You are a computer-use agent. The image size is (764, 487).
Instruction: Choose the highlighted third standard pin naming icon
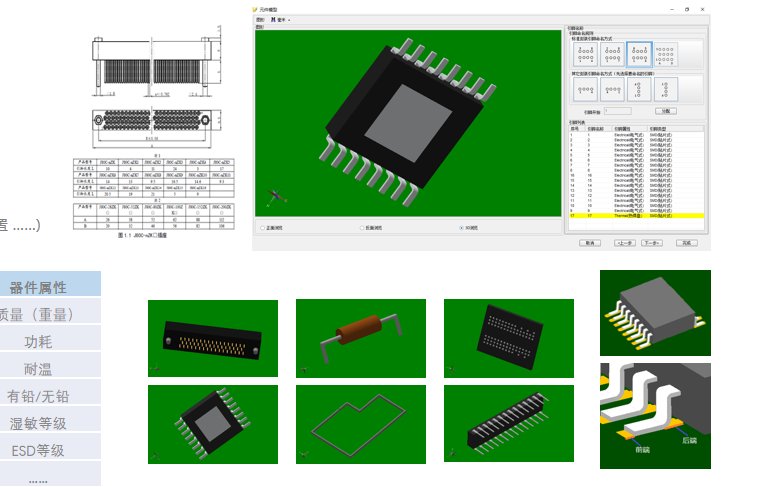point(639,54)
